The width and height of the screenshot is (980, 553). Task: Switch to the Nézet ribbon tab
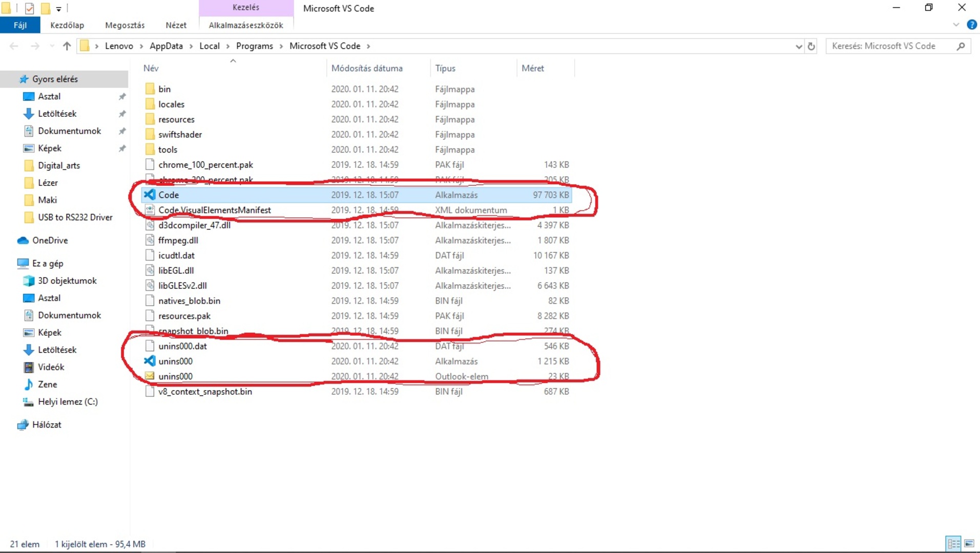[x=176, y=25]
